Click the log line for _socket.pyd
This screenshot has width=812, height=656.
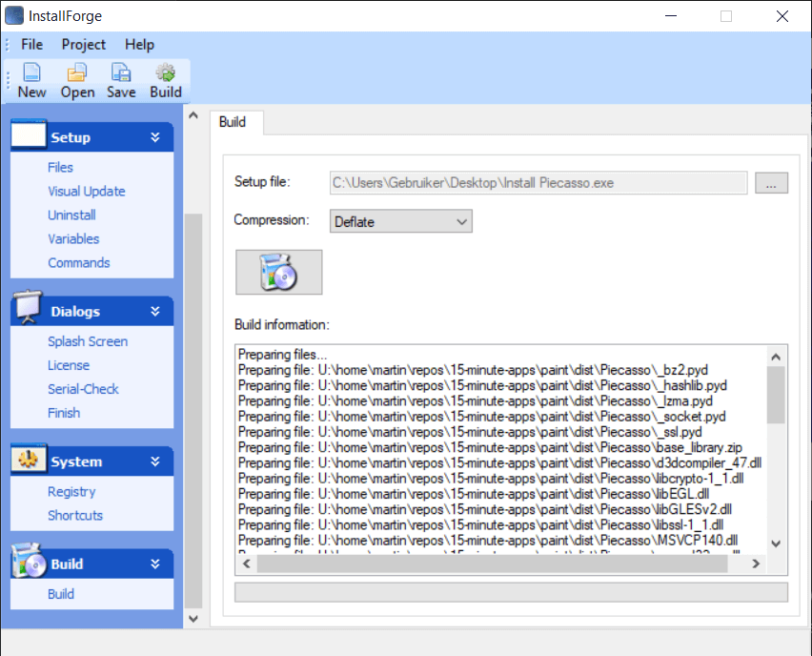481,417
